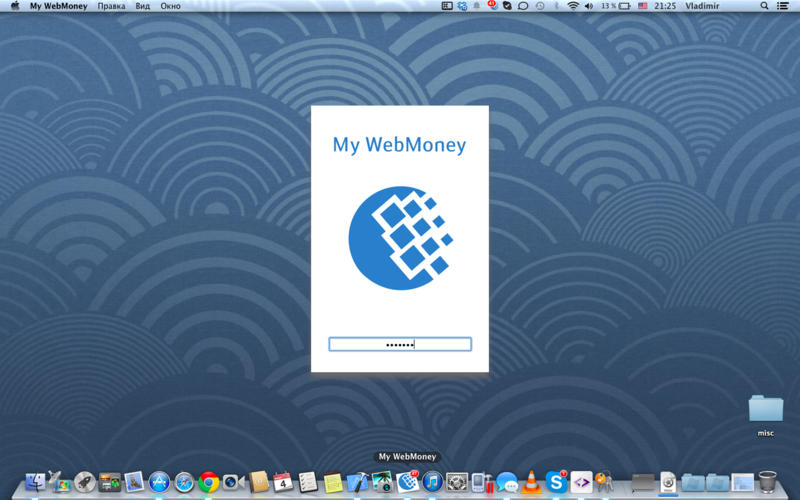800x500 pixels.
Task: Open the purple code brackets app in Dock
Action: [x=581, y=482]
